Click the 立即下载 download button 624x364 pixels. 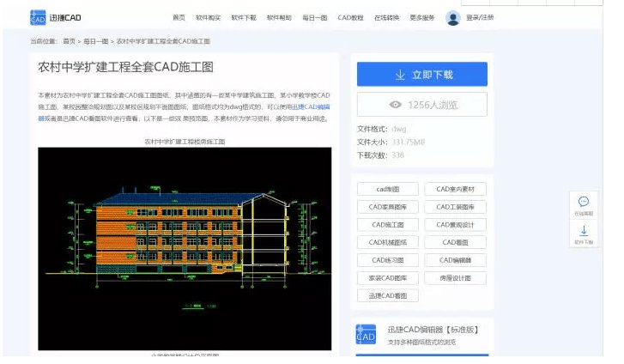coord(421,74)
